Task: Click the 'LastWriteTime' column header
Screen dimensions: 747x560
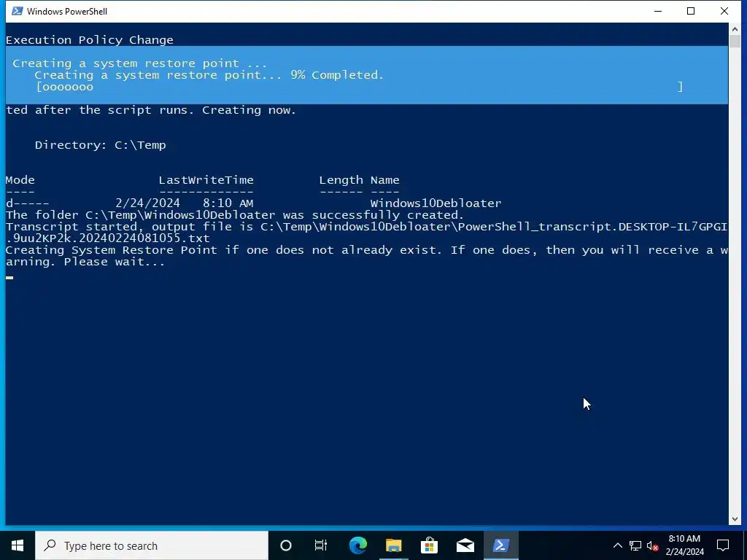Action: pyautogui.click(x=206, y=180)
